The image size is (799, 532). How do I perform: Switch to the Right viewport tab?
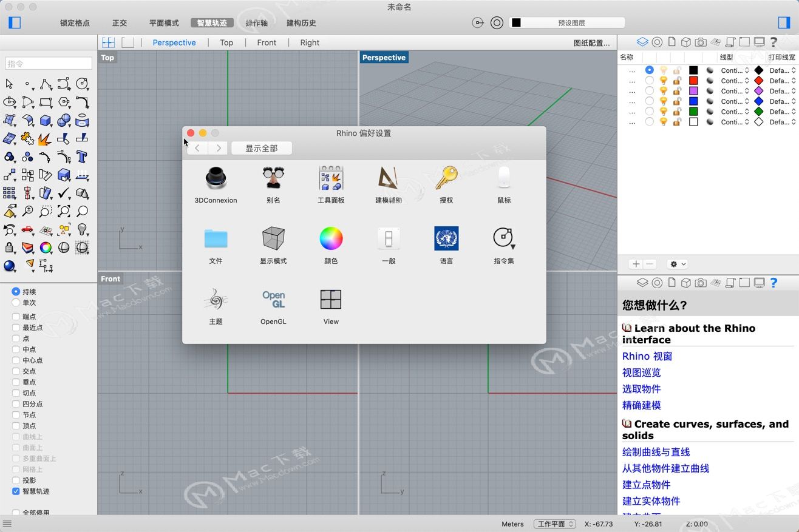coord(310,42)
